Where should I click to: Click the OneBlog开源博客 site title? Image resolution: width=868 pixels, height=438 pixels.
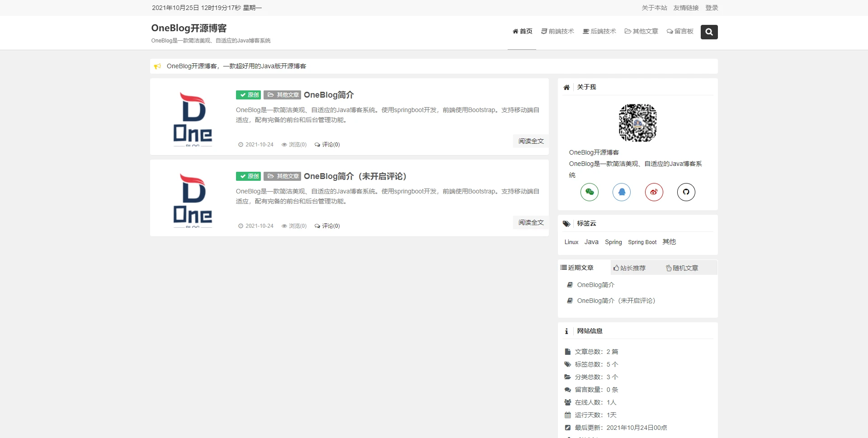pos(189,28)
